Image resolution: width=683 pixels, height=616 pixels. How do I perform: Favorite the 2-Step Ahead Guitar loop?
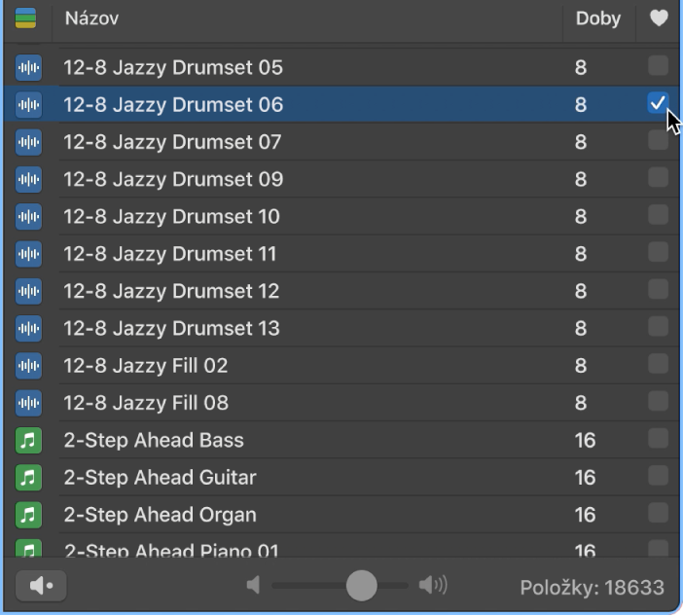tap(658, 477)
